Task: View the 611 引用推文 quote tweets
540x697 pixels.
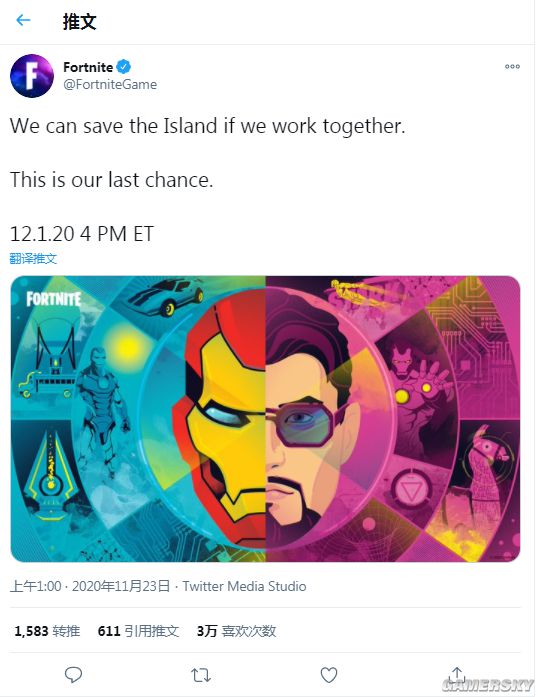Action: pos(138,631)
